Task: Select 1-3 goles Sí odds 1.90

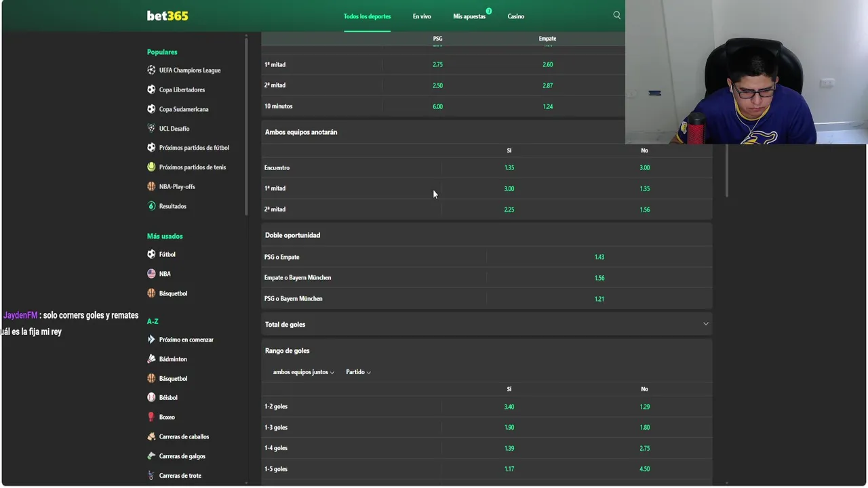Action: coord(509,428)
